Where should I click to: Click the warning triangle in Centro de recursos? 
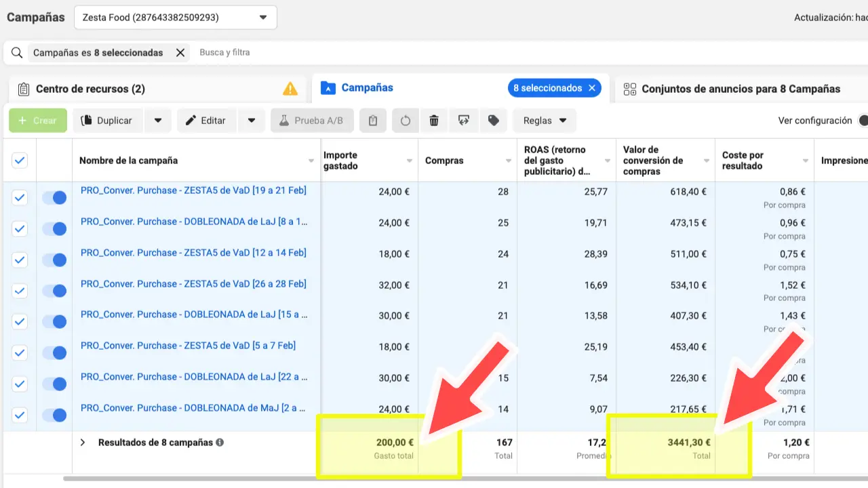tap(290, 89)
